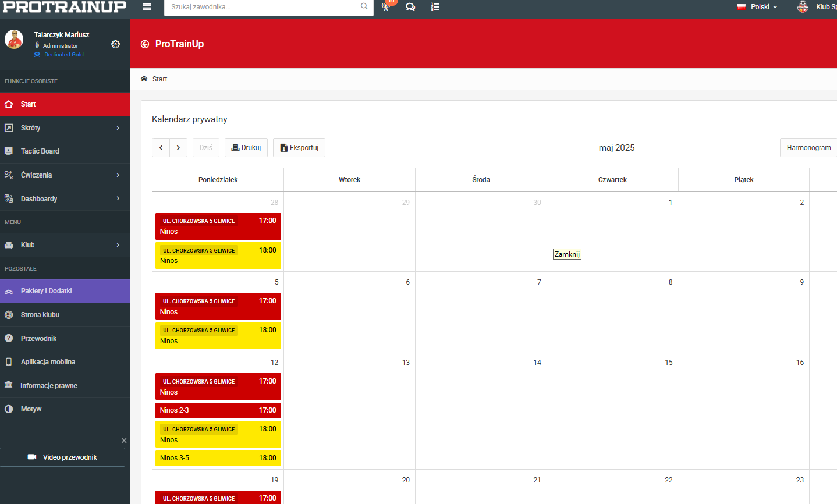Click the ProTrainUp logo
The image size is (837, 504).
65,7
